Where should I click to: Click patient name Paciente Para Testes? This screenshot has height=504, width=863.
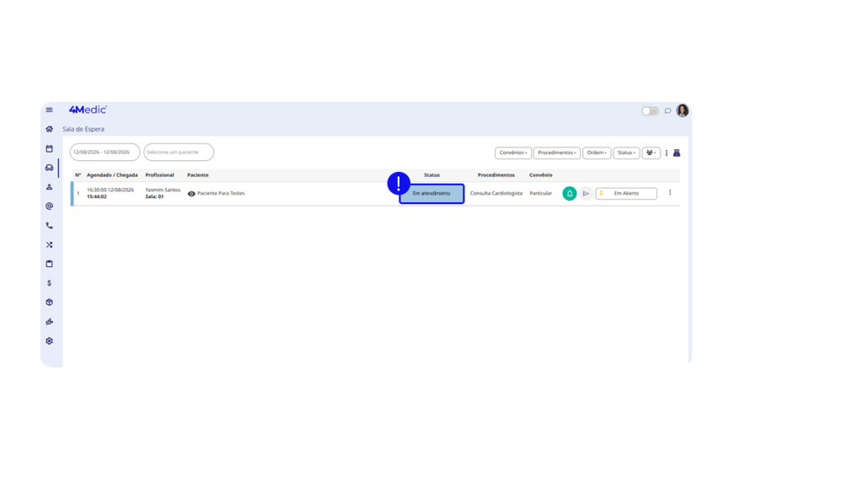coord(222,194)
